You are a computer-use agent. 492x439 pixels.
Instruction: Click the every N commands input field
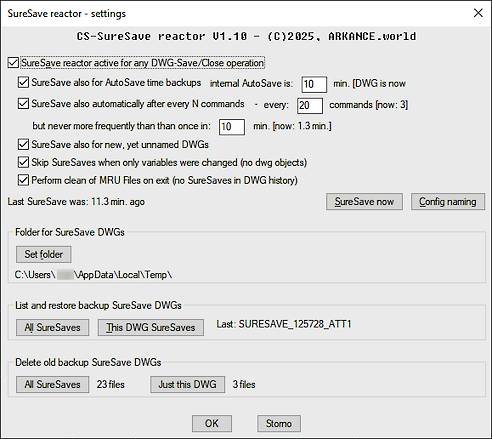coord(310,105)
